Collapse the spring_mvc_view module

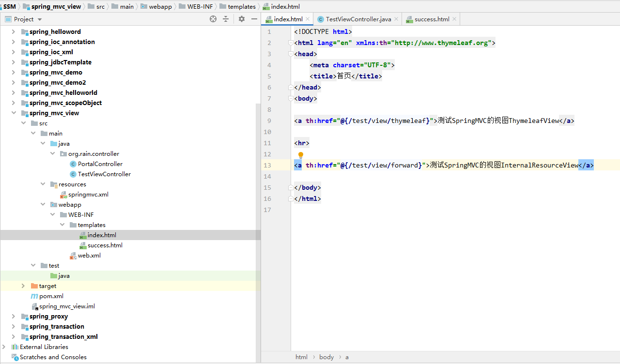coord(14,113)
